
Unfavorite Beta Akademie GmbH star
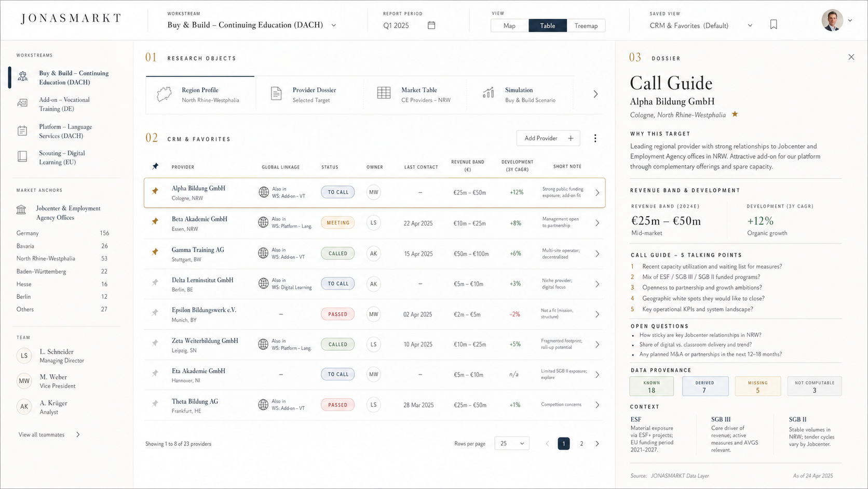coord(155,221)
